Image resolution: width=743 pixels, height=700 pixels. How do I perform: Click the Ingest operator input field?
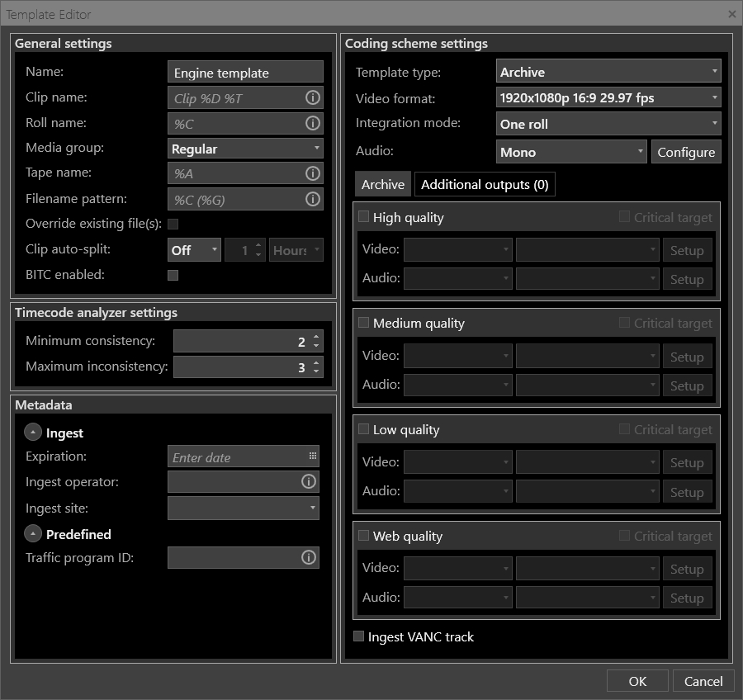click(244, 481)
